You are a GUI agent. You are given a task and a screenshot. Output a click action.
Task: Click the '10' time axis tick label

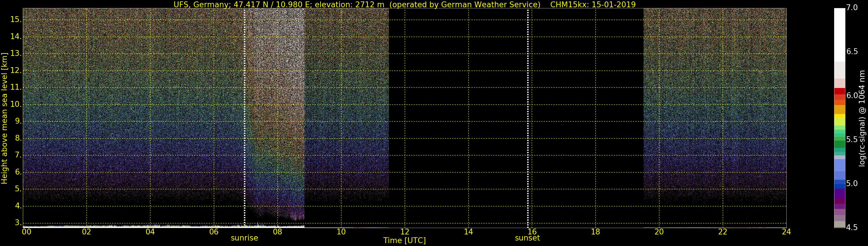(341, 232)
